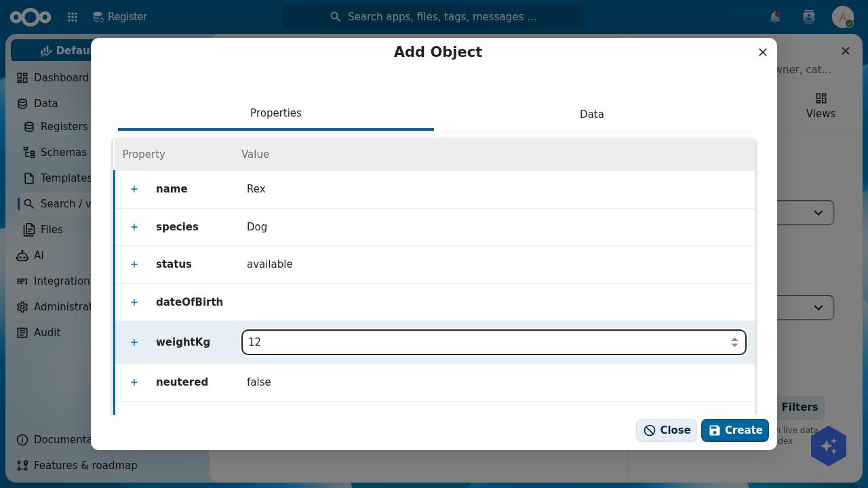
Task: Open the Data menu item
Action: pos(46,104)
